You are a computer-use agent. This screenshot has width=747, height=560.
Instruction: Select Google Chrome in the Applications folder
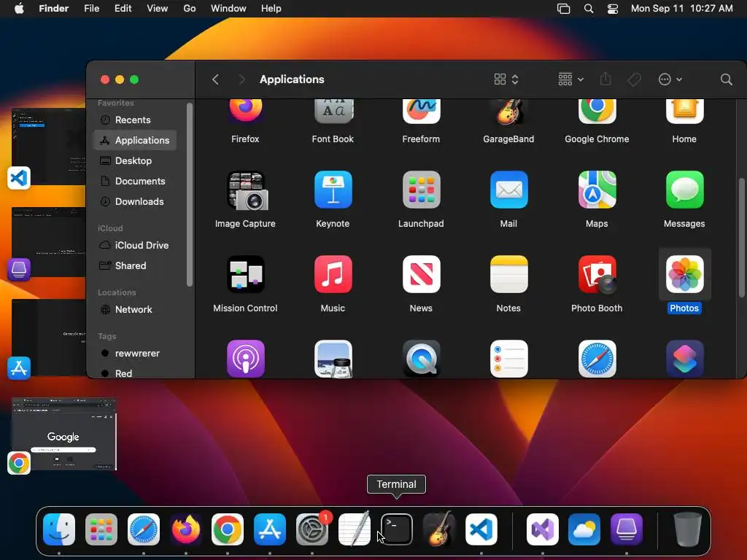pyautogui.click(x=597, y=112)
